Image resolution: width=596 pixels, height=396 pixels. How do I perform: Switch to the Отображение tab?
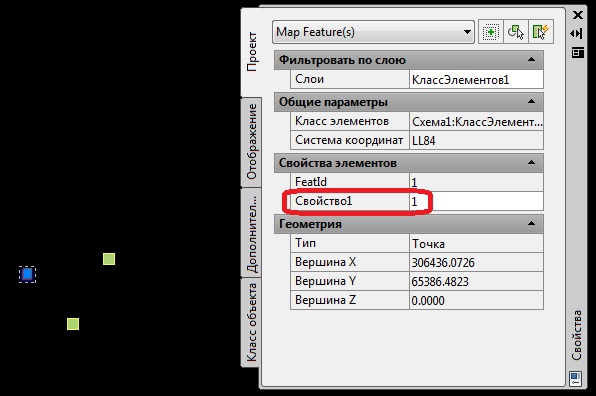point(252,142)
